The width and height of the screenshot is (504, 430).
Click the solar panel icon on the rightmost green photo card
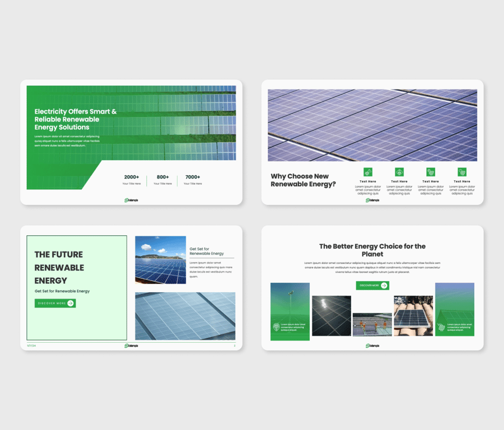441,328
